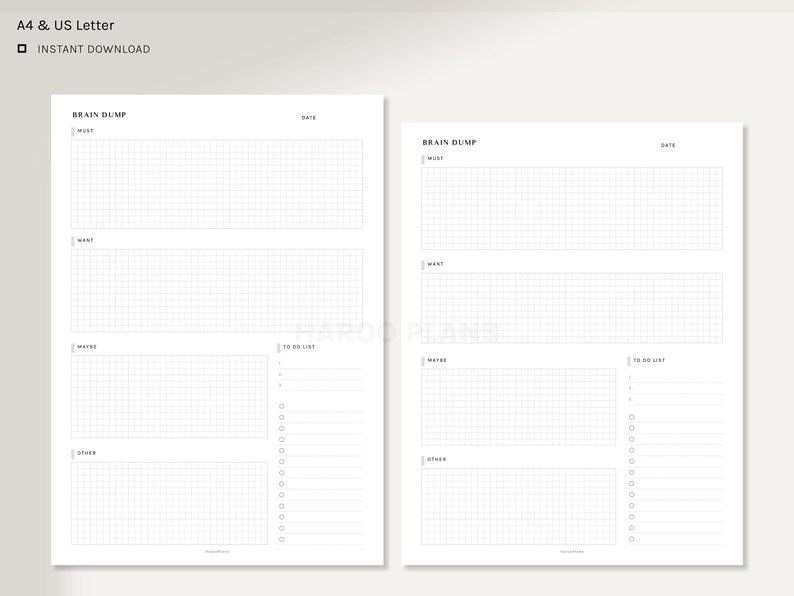Click "TO DO LIST" label on right page
The image size is (794, 596).
tap(649, 361)
